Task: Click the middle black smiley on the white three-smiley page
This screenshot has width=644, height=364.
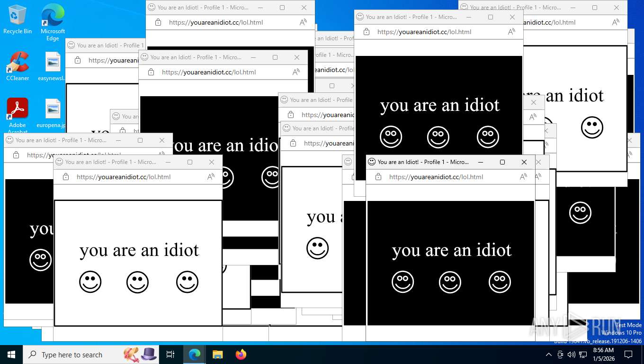Action: coord(138,282)
